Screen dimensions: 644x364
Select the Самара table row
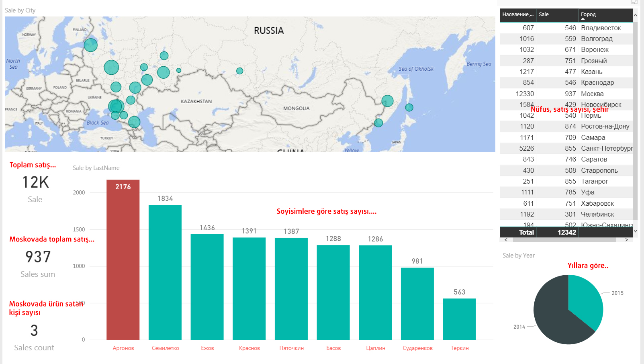[x=566, y=137]
